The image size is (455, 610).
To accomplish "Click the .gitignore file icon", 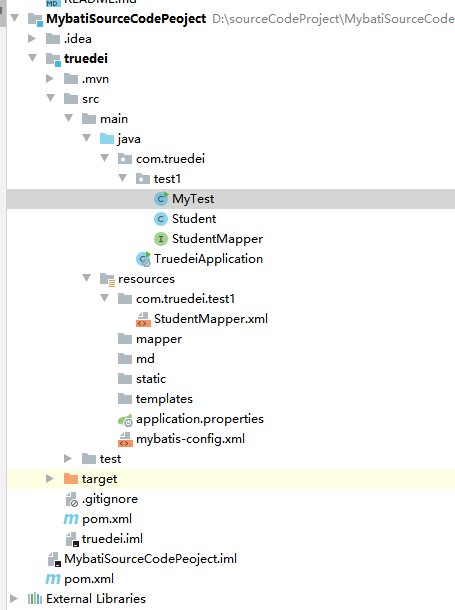I will point(72,500).
